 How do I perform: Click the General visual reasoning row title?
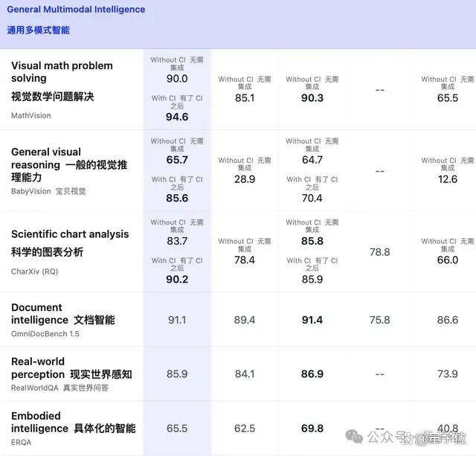tap(69, 164)
